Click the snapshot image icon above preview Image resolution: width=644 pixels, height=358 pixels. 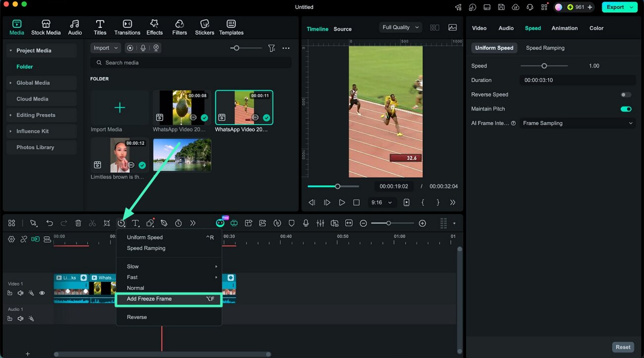[x=452, y=28]
